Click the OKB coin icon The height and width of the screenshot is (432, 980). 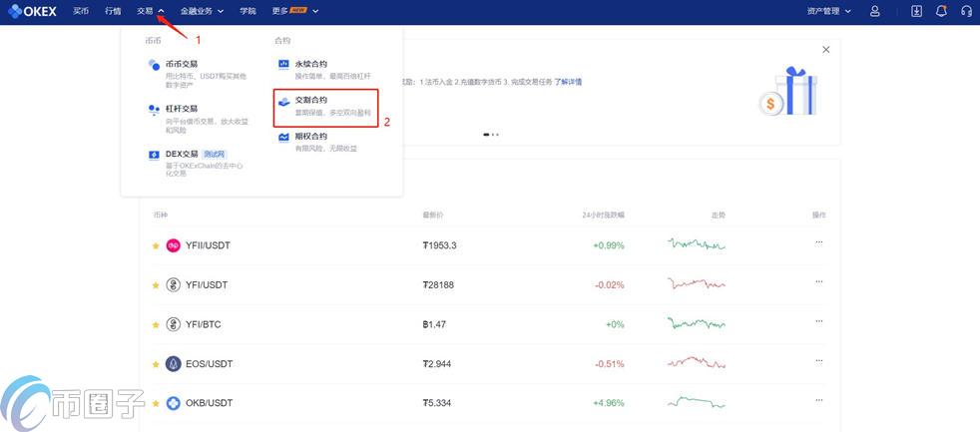coord(173,403)
